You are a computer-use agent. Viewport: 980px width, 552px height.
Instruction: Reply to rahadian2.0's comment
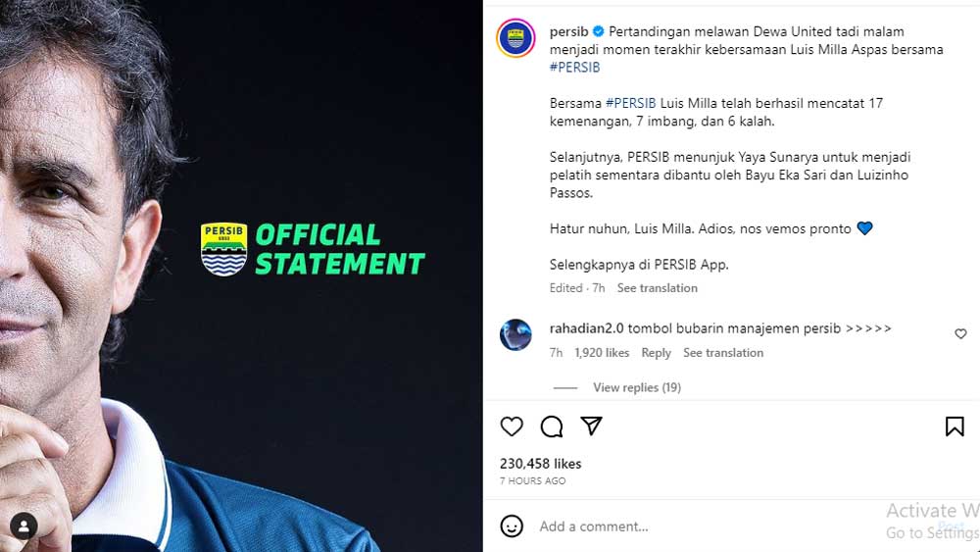coord(656,353)
